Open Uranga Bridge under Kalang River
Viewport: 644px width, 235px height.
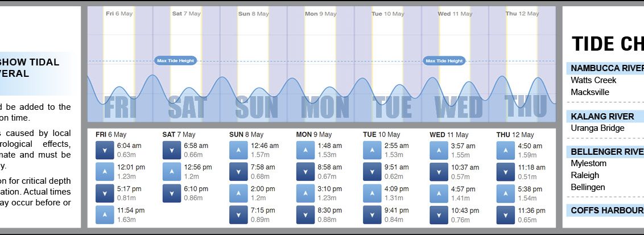tap(597, 128)
